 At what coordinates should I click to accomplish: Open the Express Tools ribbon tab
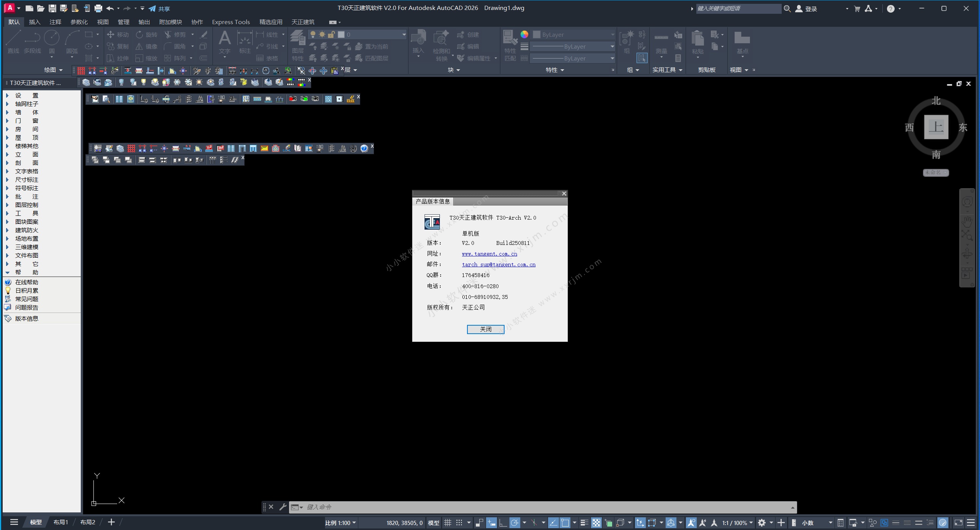pos(231,22)
